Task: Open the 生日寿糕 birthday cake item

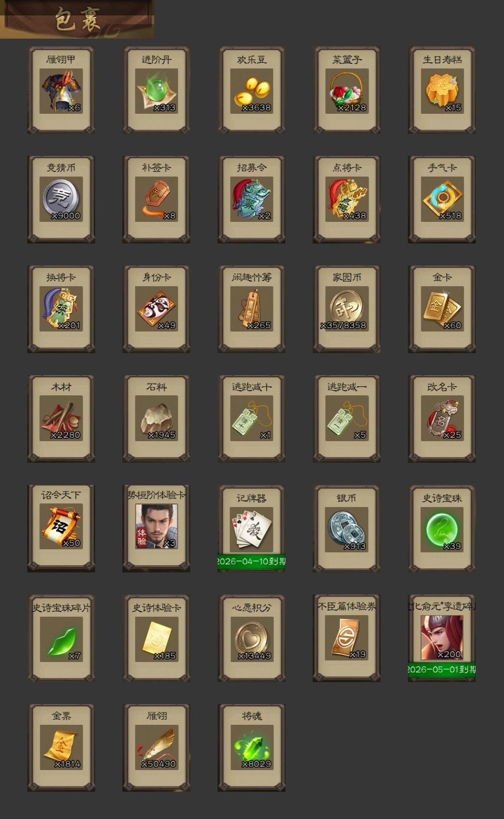Action: pyautogui.click(x=442, y=90)
